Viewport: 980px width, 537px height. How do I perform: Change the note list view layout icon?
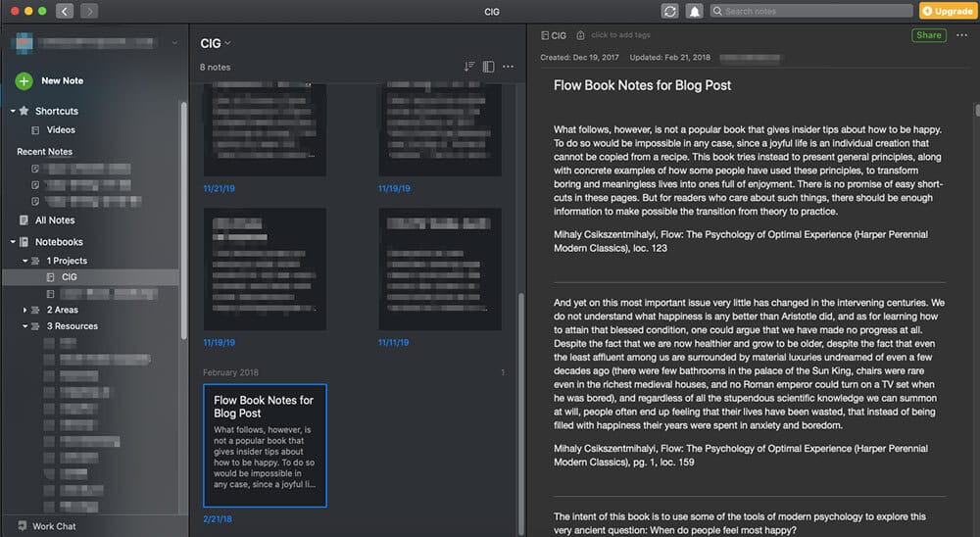coord(489,67)
